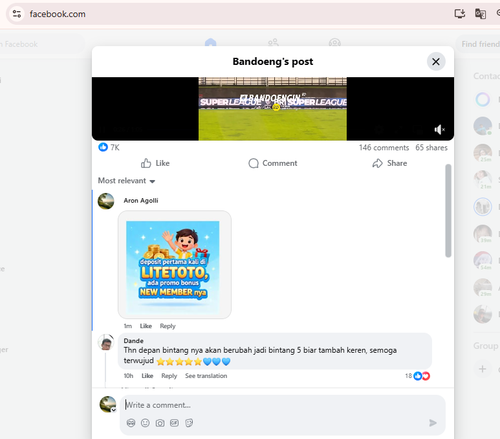Click the Home tab icon in Facebook header

pos(210,42)
